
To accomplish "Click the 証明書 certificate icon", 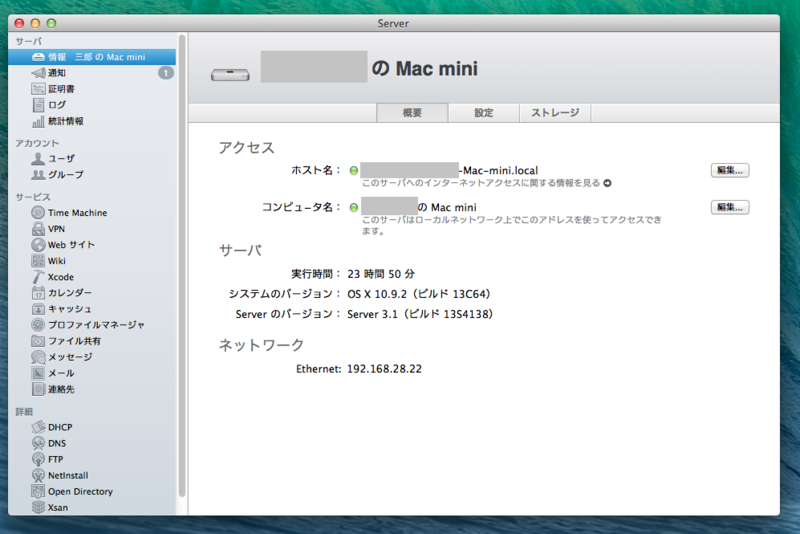I will tap(38, 89).
